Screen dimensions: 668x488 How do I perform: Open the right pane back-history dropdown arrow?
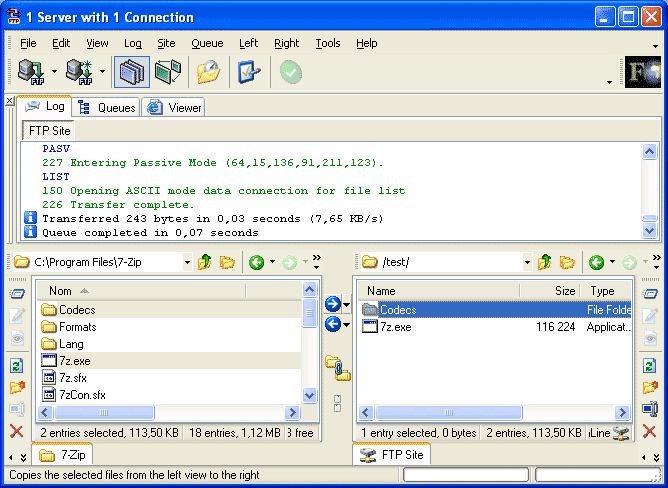612,262
